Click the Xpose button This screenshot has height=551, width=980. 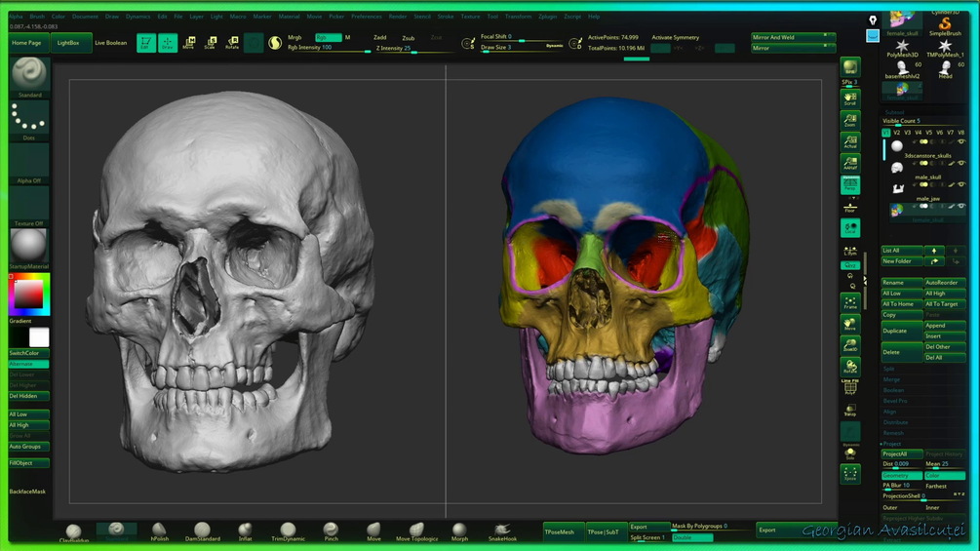pos(850,474)
